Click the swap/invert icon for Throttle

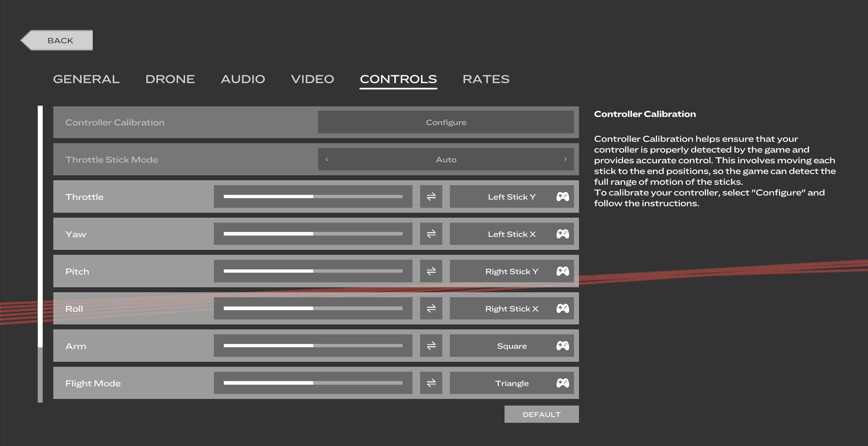coord(431,196)
